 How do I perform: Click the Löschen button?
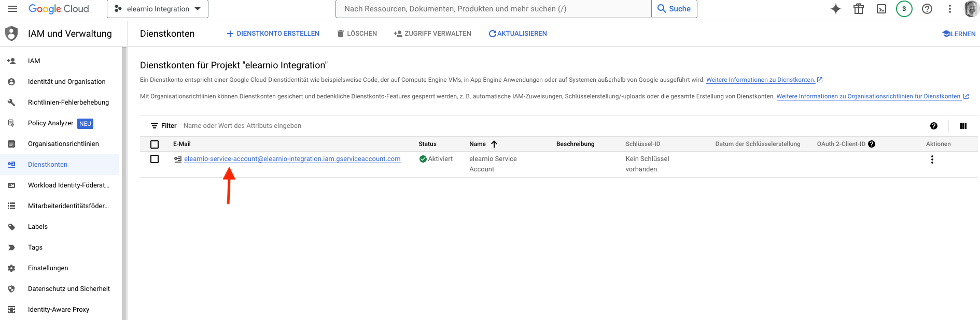357,34
